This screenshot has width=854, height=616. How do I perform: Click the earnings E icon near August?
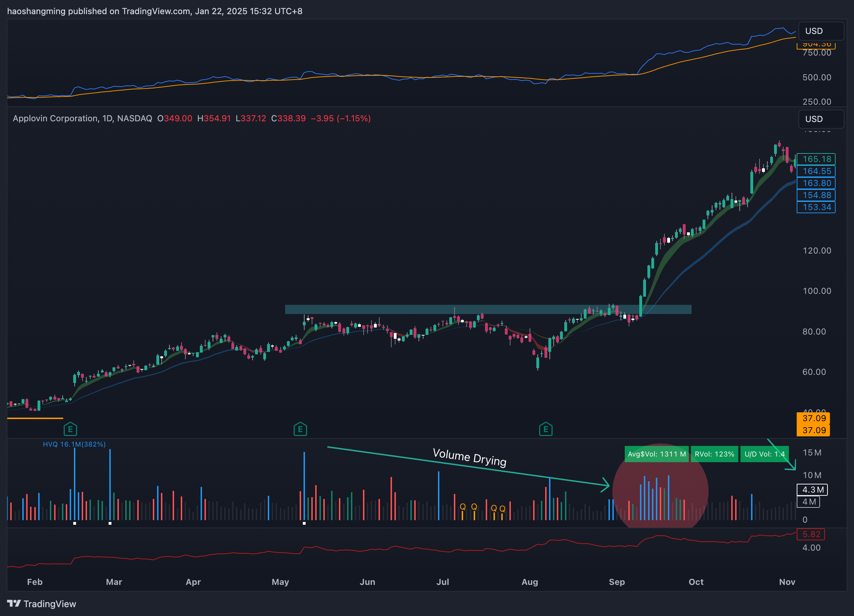(x=546, y=429)
